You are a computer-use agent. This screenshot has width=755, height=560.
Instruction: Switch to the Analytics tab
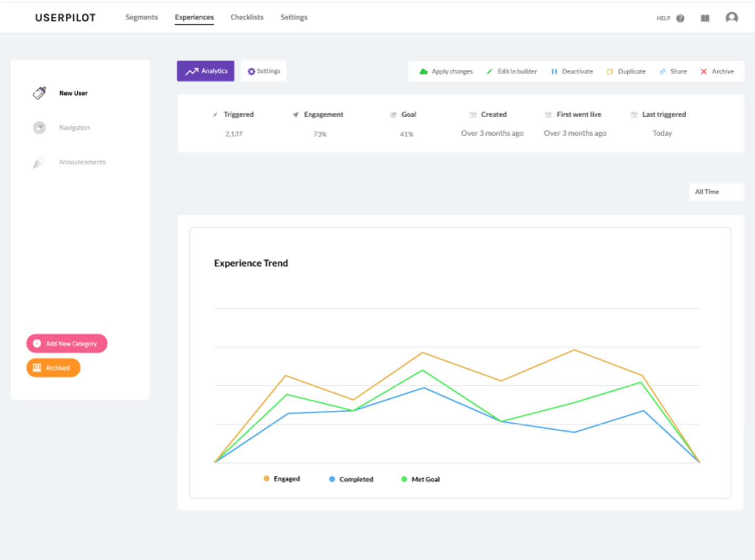point(206,71)
